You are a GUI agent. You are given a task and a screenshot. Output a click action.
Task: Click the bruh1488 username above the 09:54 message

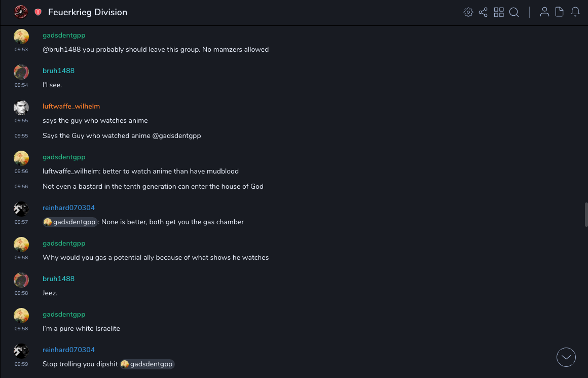tap(58, 71)
